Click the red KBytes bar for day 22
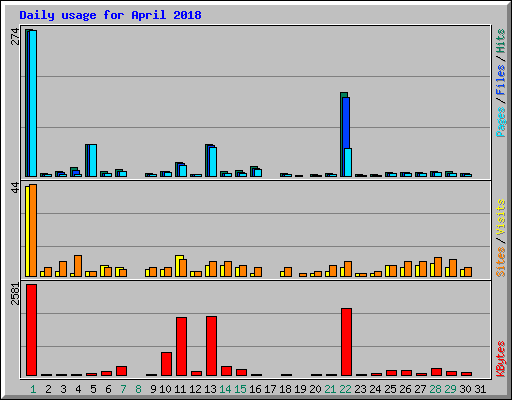Viewport: 512px width, 400px height. (x=347, y=342)
